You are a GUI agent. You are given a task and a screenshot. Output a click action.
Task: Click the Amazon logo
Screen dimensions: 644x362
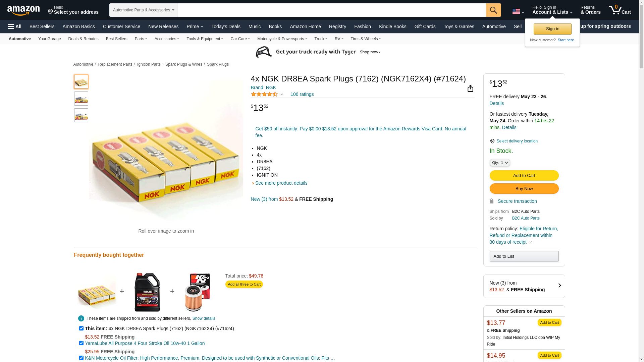point(23,11)
